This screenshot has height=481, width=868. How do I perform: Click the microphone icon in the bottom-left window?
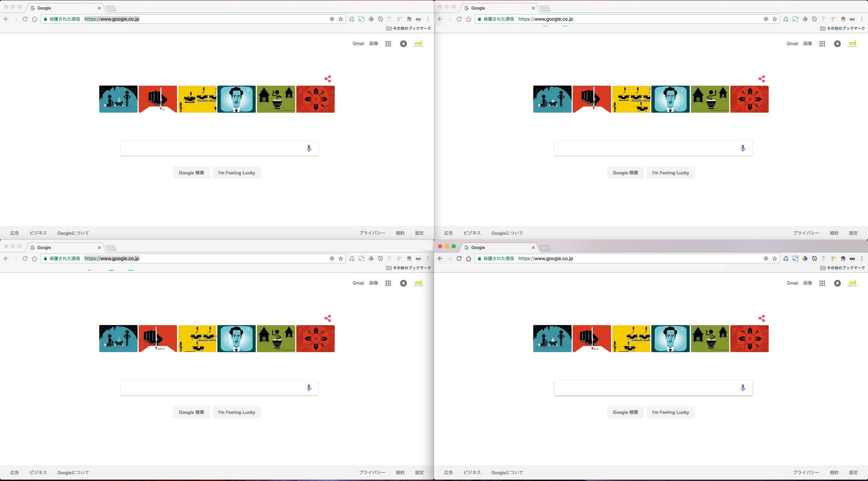[x=309, y=388]
